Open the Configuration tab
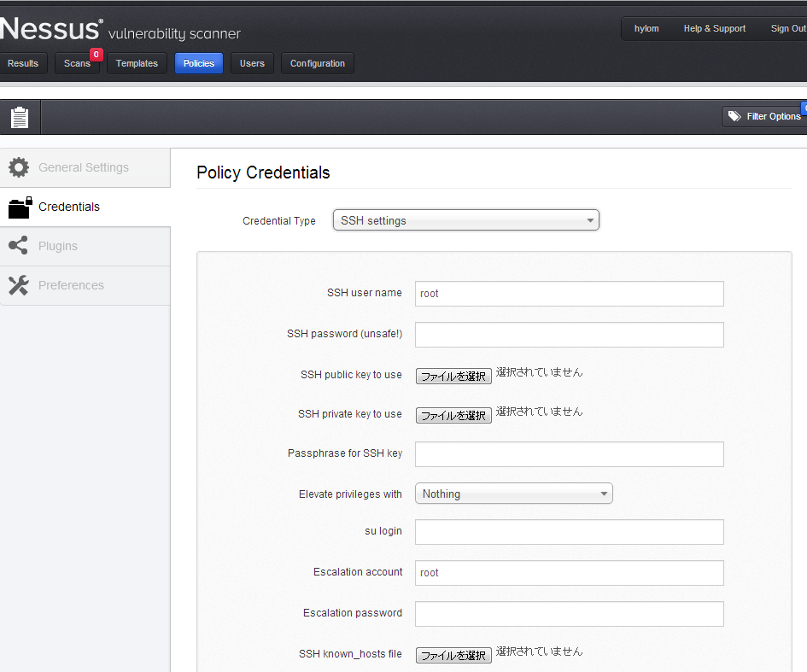This screenshot has width=807, height=672. pyautogui.click(x=318, y=63)
